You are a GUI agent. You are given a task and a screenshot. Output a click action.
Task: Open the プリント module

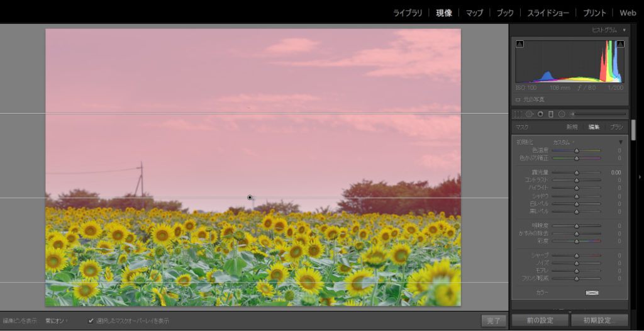(x=594, y=13)
